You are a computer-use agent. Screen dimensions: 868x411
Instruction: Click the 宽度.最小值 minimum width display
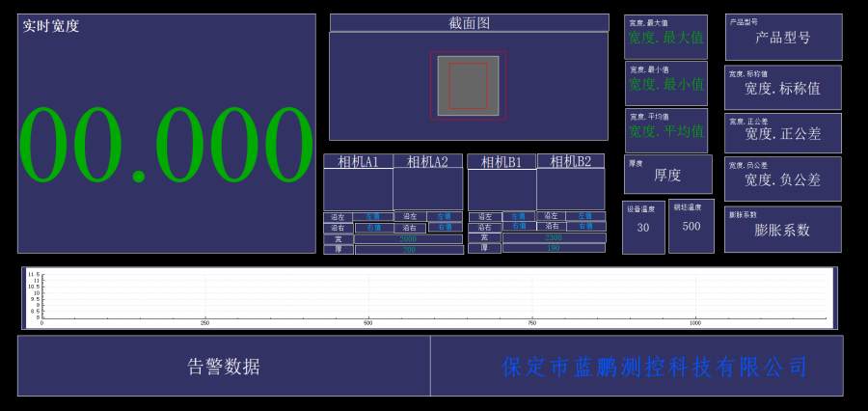click(665, 84)
